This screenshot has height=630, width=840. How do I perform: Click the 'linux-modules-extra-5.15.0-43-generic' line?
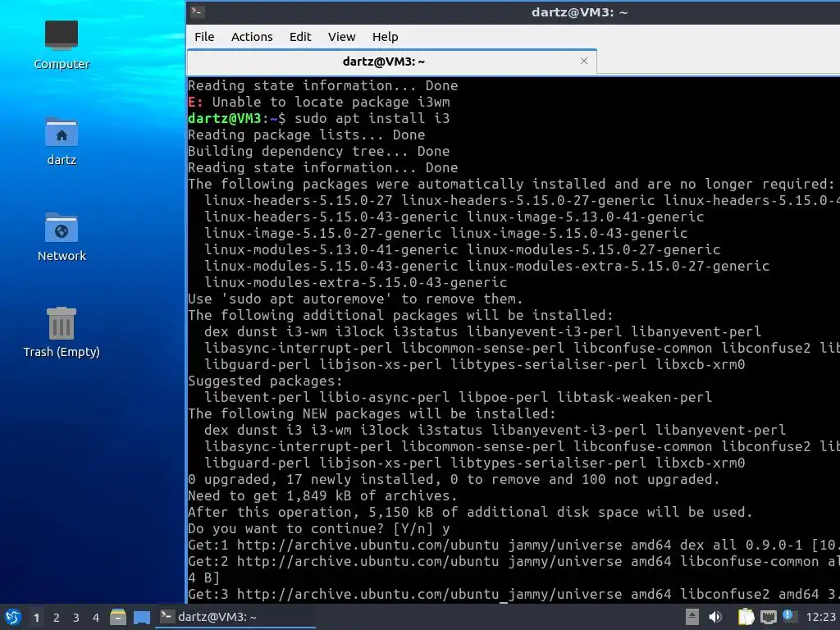356,282
